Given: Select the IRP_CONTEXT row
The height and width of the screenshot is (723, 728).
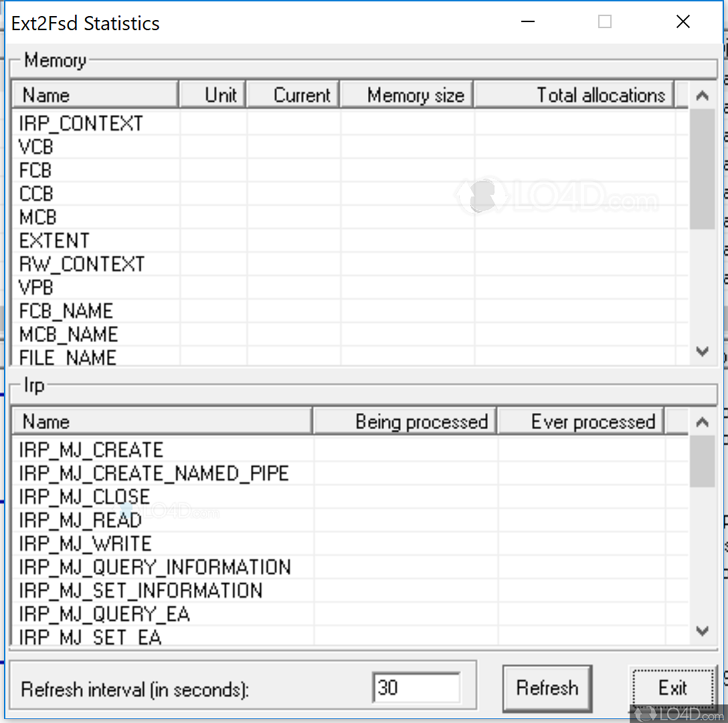Looking at the screenshot, I should tap(351, 124).
